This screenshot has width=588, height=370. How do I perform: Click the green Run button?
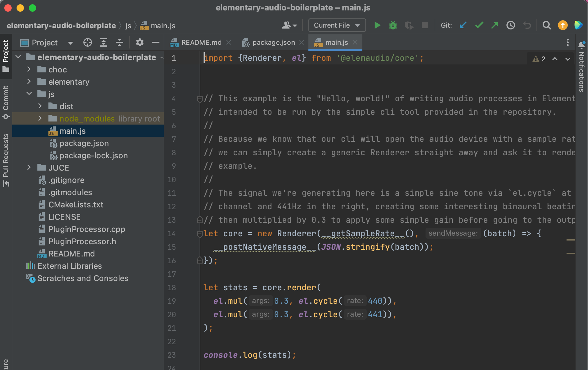tap(377, 25)
